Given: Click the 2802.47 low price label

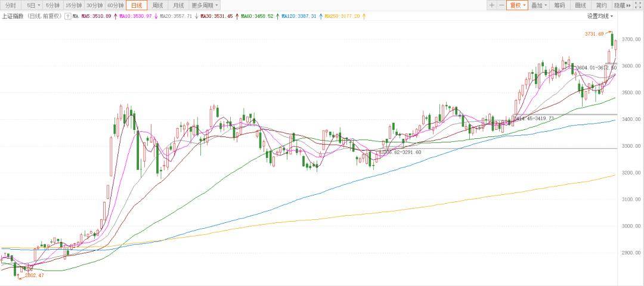Looking at the screenshot, I should (x=34, y=275).
